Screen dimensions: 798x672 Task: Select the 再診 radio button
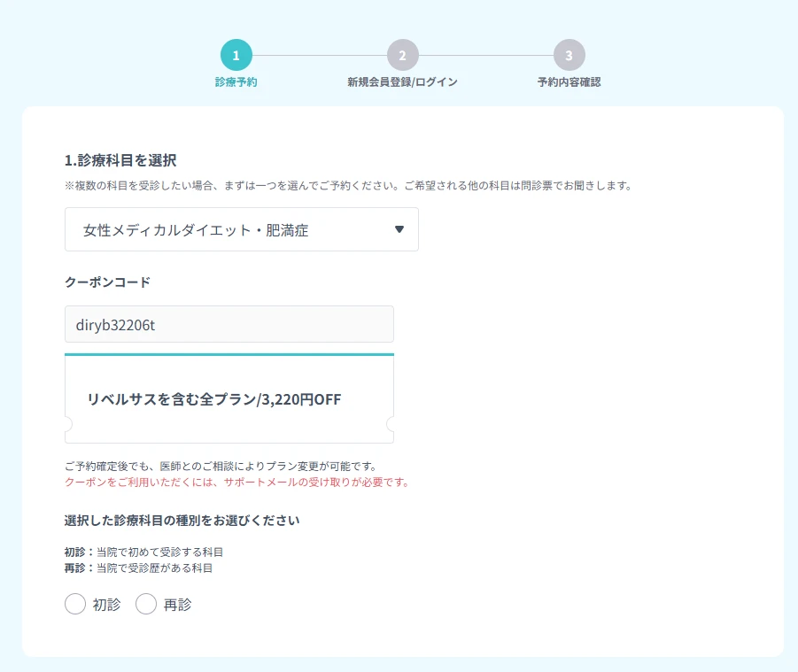point(146,604)
